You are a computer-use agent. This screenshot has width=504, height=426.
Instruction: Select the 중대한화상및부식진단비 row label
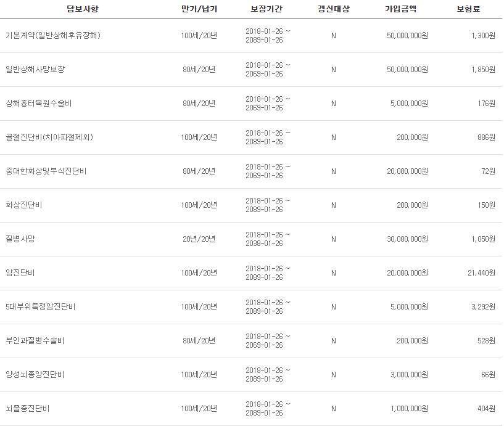click(x=46, y=171)
